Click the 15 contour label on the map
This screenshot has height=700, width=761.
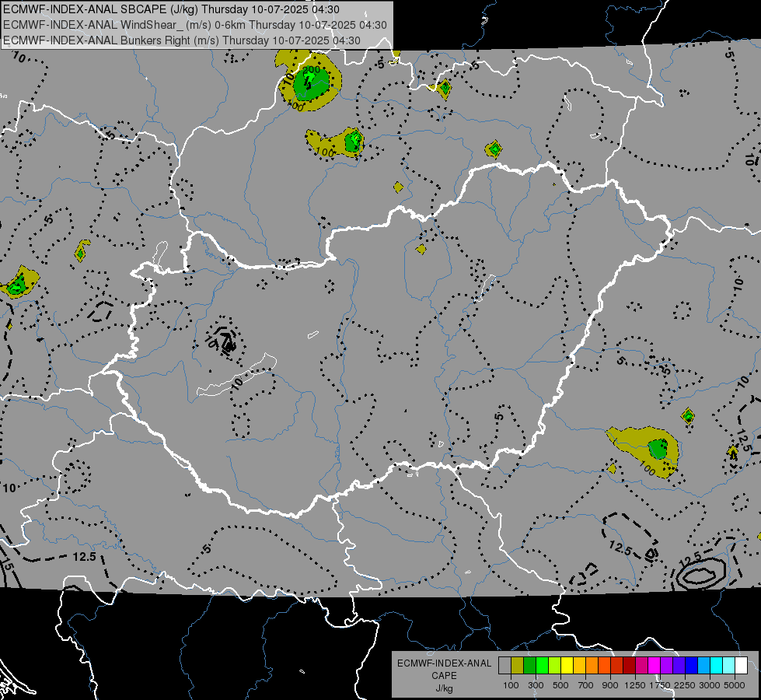[7, 565]
